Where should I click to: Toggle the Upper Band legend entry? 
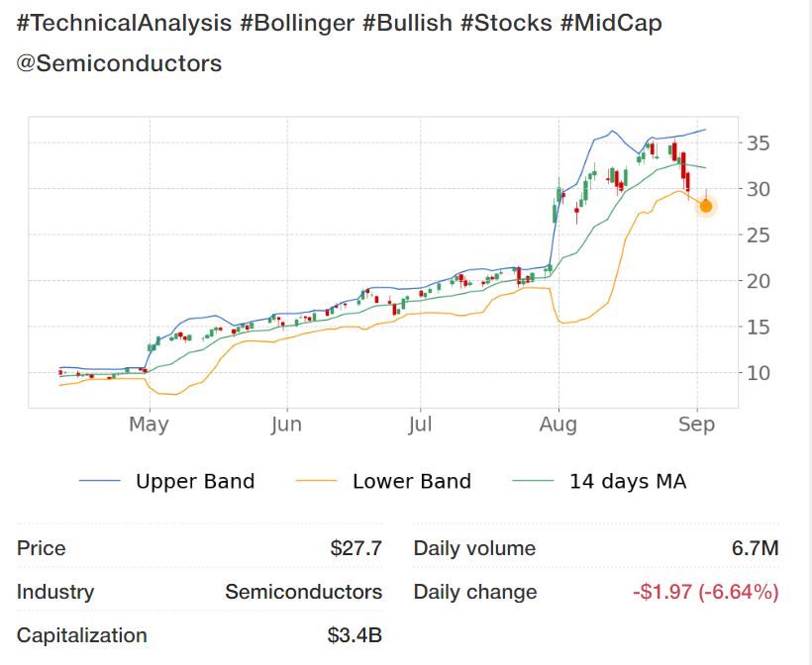pos(195,482)
